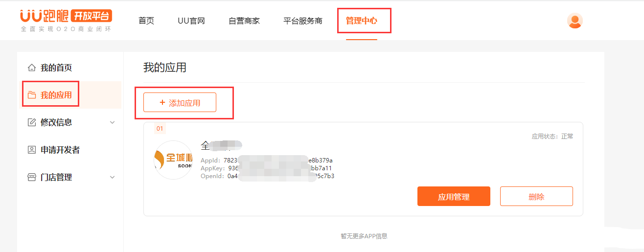The width and height of the screenshot is (644, 252).
Task: Open the 平台服务商 tab
Action: point(303,21)
